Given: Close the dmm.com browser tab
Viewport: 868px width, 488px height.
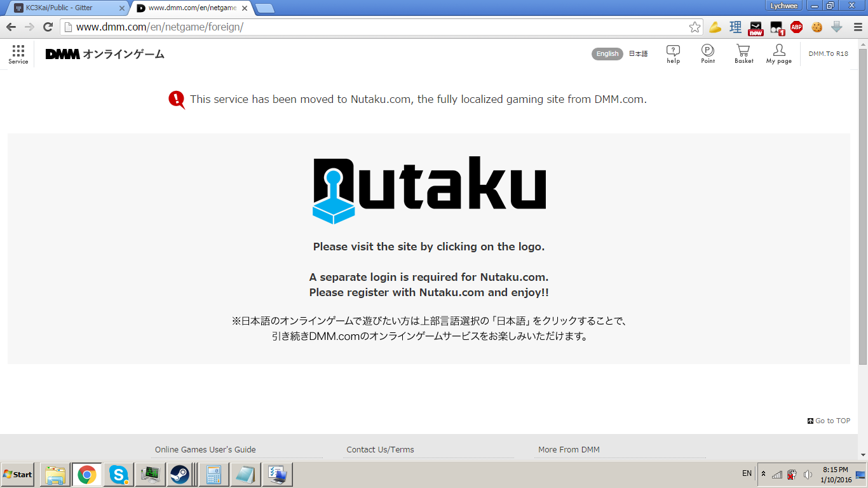Looking at the screenshot, I should (x=245, y=8).
